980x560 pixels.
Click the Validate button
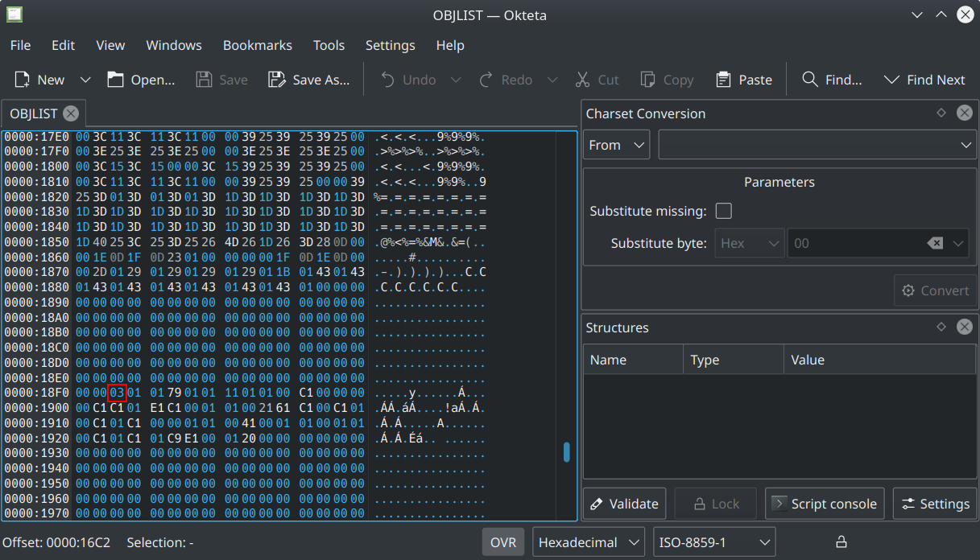pos(625,504)
